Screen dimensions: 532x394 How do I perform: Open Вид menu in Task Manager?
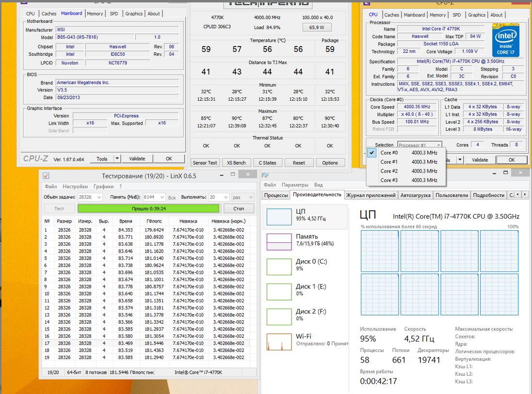[318, 185]
